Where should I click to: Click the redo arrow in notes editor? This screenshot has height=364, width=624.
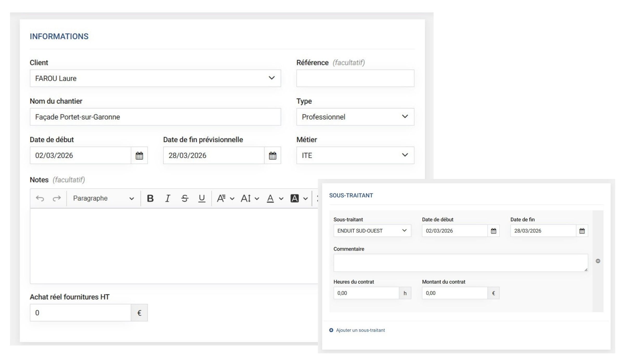pyautogui.click(x=56, y=199)
